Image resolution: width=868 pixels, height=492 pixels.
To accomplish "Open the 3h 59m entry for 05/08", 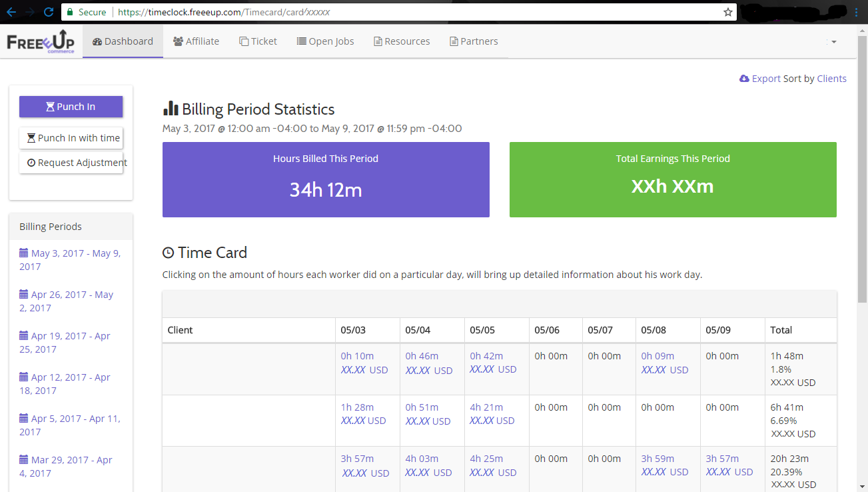I will coord(657,459).
